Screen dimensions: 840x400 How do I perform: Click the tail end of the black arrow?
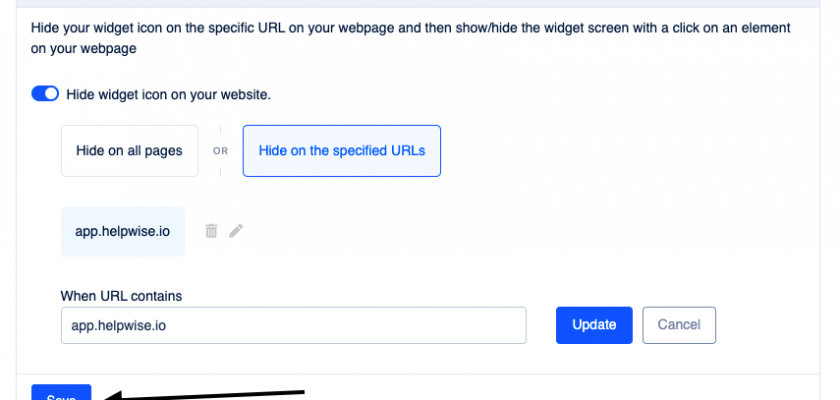pos(302,389)
